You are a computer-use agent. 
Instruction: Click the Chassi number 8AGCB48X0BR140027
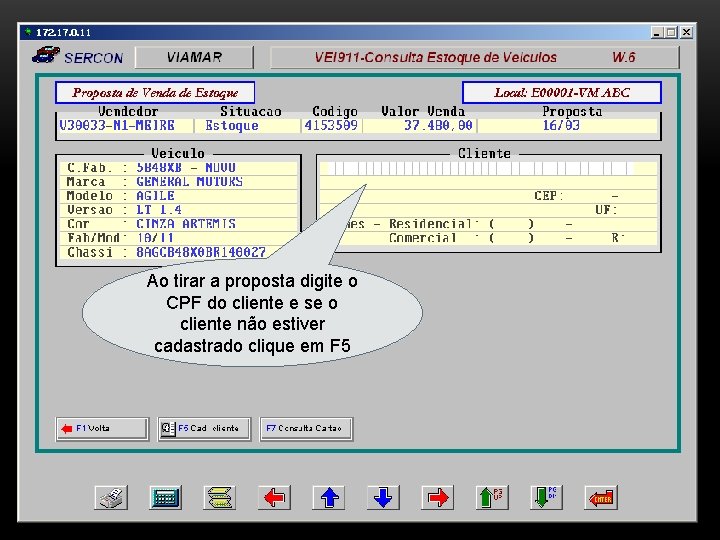pyautogui.click(x=201, y=252)
